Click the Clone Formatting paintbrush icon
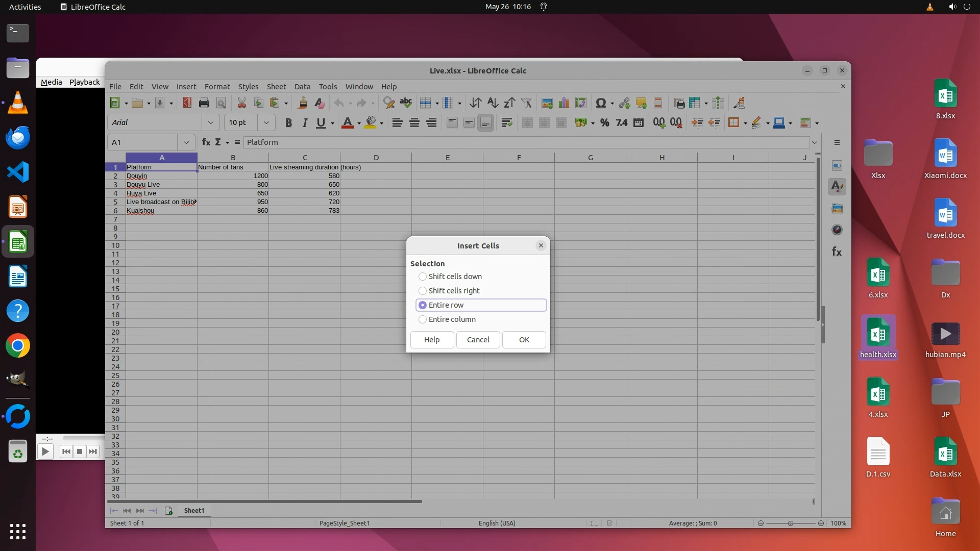Screen dimensions: 980x551 tap(302, 103)
